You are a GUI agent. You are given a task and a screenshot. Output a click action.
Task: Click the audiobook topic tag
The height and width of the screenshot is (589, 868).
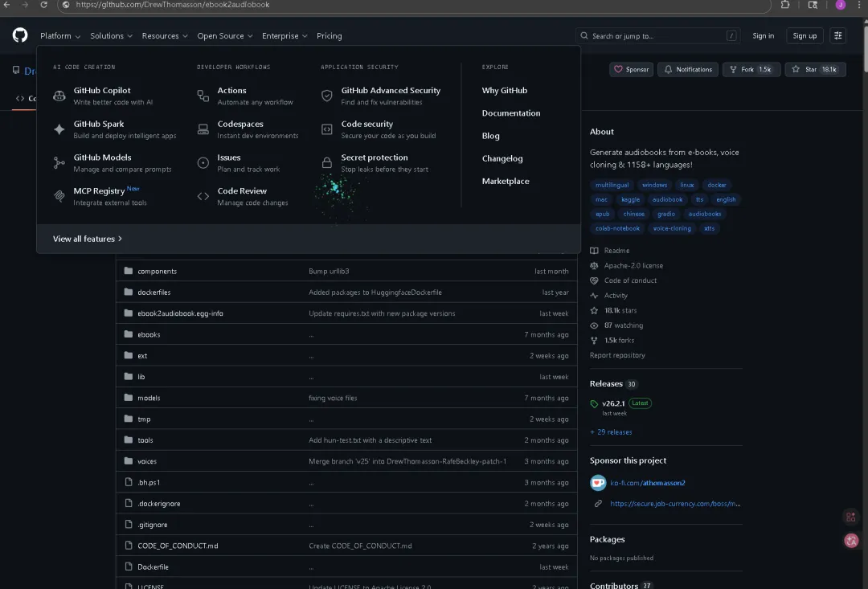[x=668, y=199]
